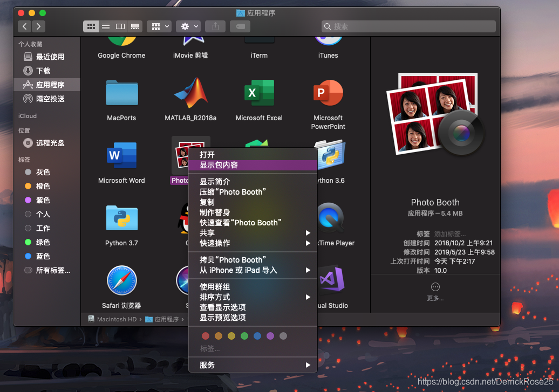Image resolution: width=559 pixels, height=392 pixels.
Task: Select the Safari 浏览器 icon
Action: click(x=121, y=280)
